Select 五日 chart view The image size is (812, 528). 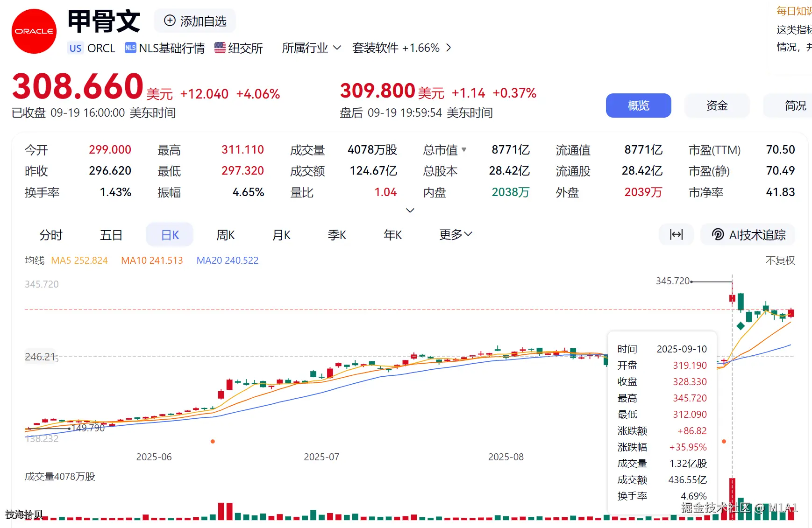[111, 235]
